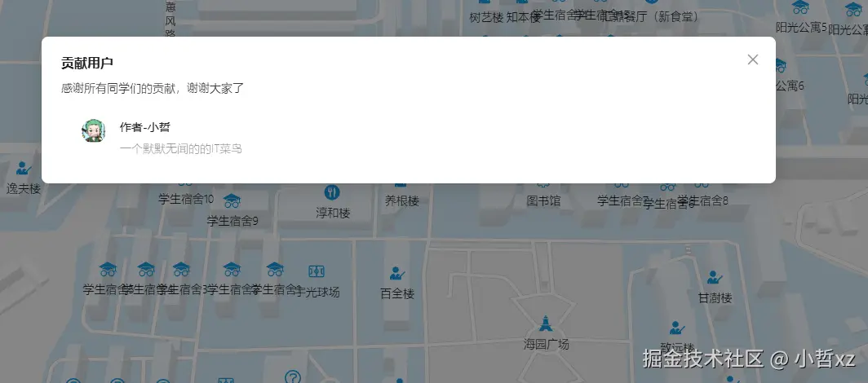
Task: Click the 致远楼 teacher marker icon
Action: (676, 328)
